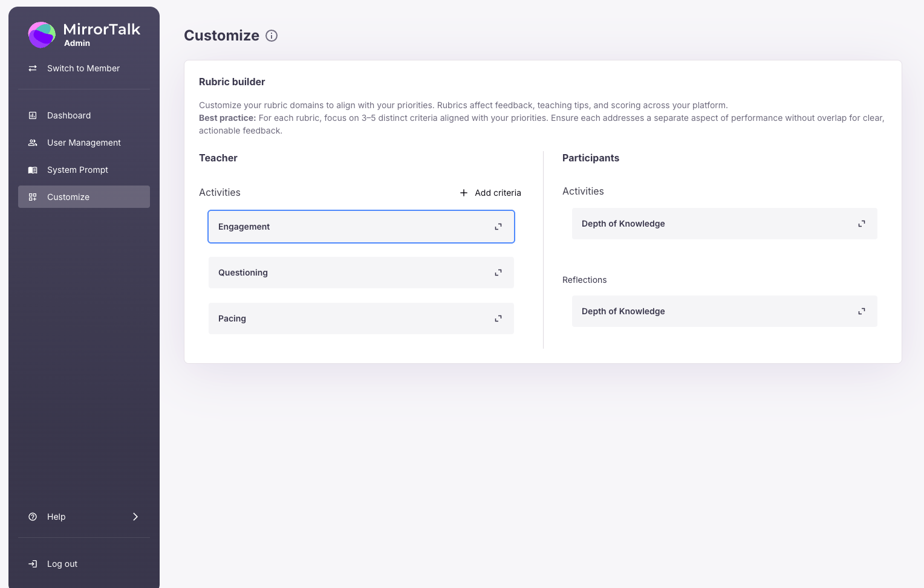Click the info icon beside Customize heading
The image size is (924, 588).
[272, 36]
